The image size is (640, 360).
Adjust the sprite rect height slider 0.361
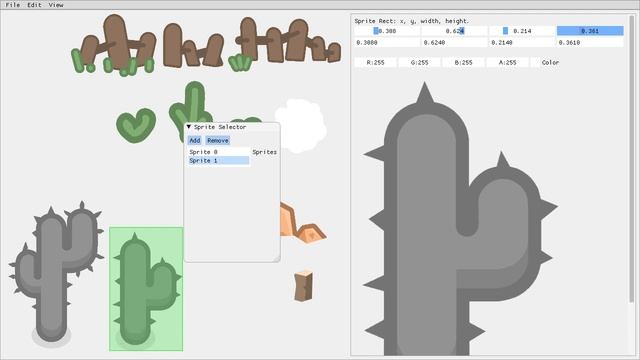[x=590, y=31]
